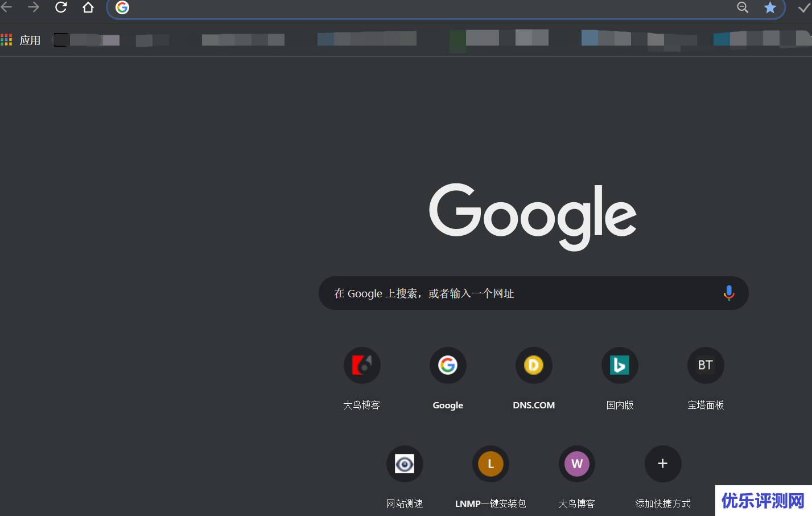Add a new shortcut with plus button
This screenshot has width=812, height=516.
662,464
